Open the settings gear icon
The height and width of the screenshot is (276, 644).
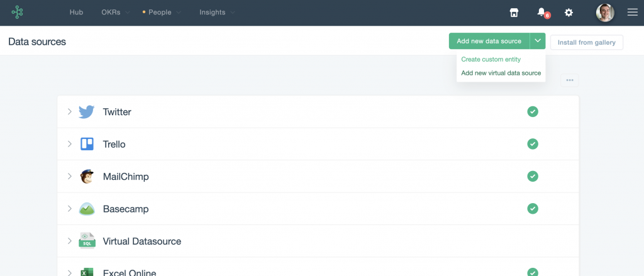pos(569,13)
